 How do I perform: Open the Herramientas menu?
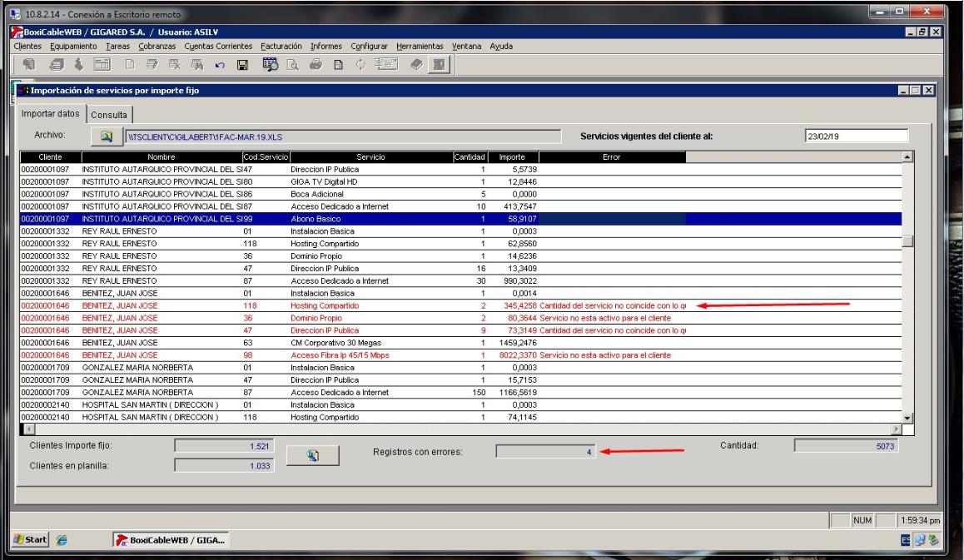tap(420, 46)
